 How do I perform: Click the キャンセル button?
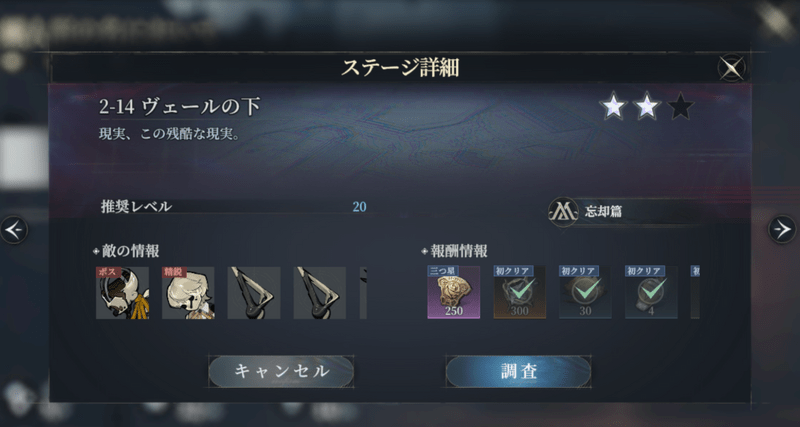[281, 371]
